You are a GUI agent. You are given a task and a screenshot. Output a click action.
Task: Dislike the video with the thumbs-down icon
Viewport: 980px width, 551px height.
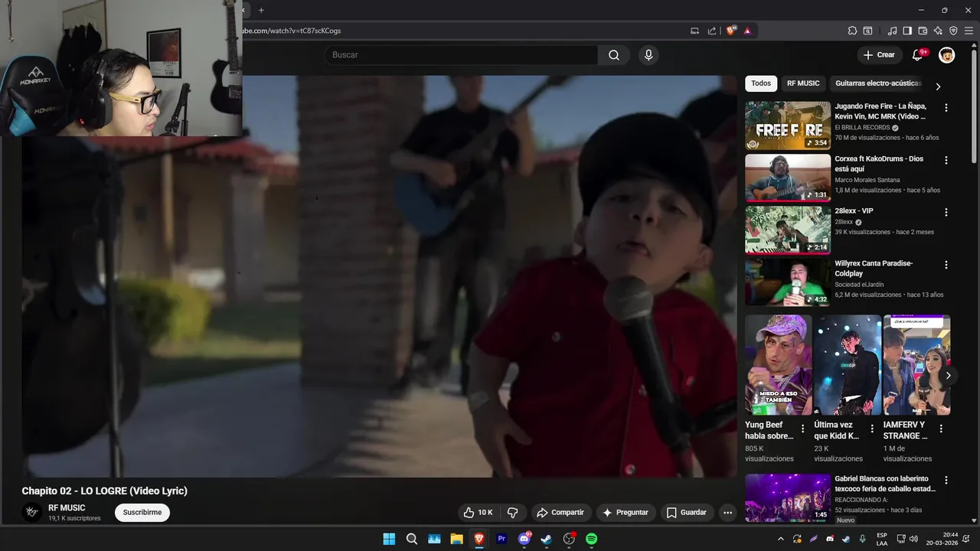pyautogui.click(x=513, y=513)
